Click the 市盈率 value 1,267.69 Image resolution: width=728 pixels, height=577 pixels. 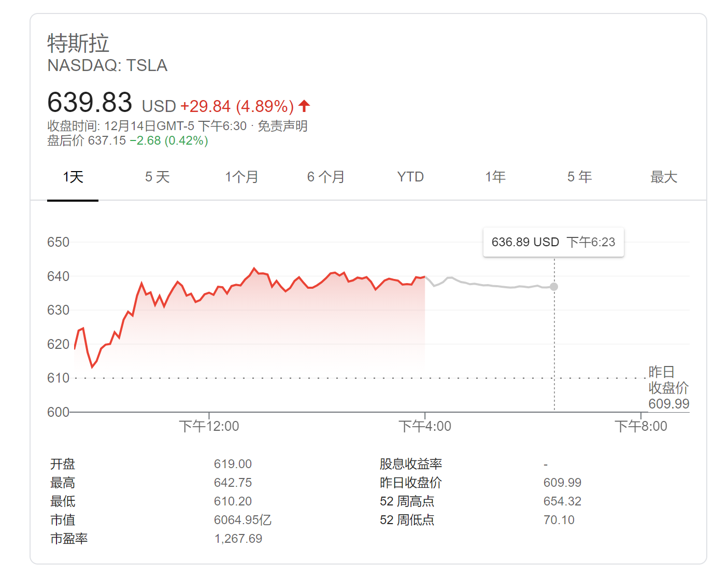(x=238, y=539)
